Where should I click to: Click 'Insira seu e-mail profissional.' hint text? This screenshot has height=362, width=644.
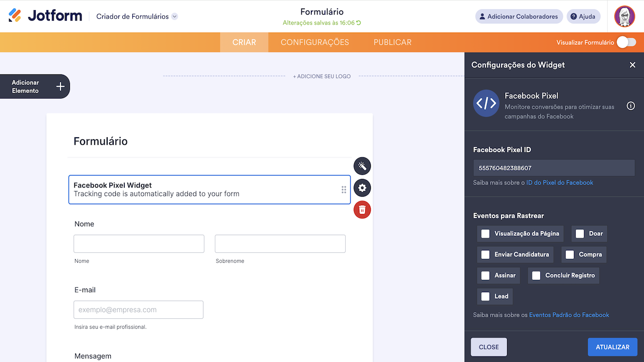point(110,327)
